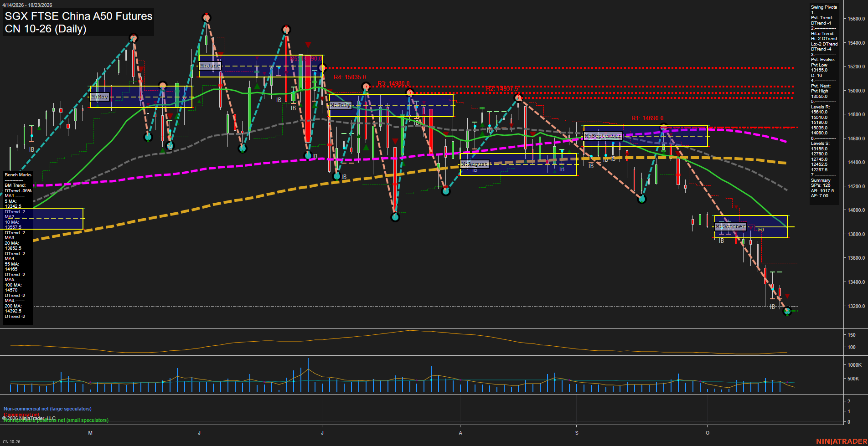Select the 13200.0 price axis label
The width and height of the screenshot is (868, 446).
point(856,306)
